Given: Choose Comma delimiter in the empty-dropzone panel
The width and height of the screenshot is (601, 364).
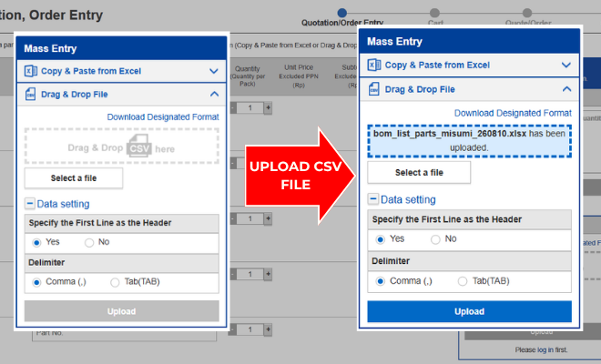Looking at the screenshot, I should point(36,282).
